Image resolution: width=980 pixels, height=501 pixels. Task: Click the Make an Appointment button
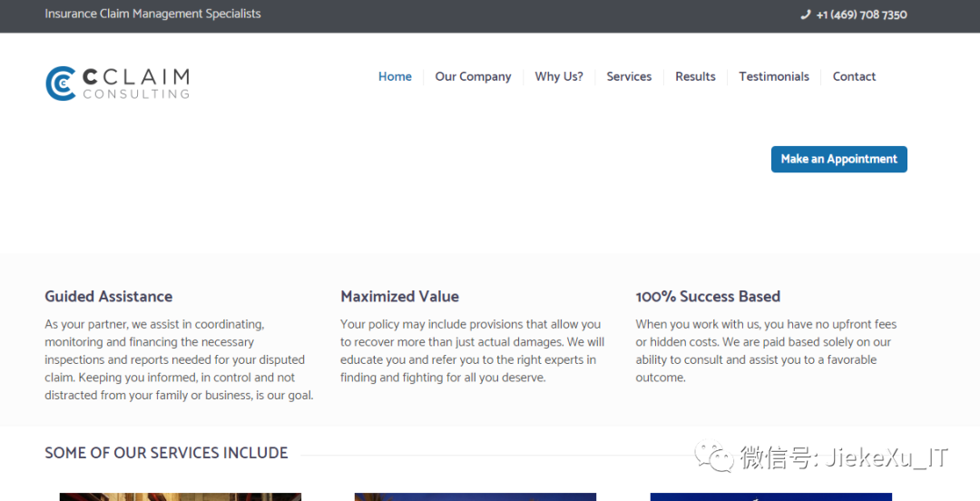[838, 160]
